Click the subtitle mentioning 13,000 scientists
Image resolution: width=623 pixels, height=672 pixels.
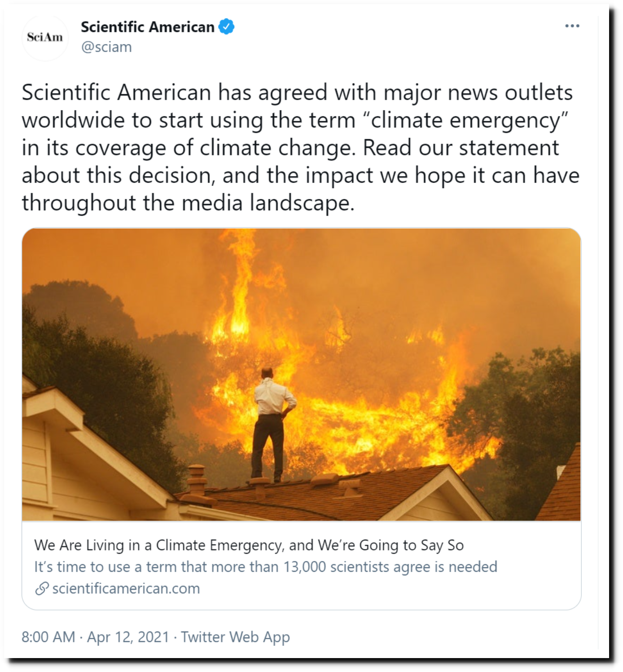[x=266, y=567]
